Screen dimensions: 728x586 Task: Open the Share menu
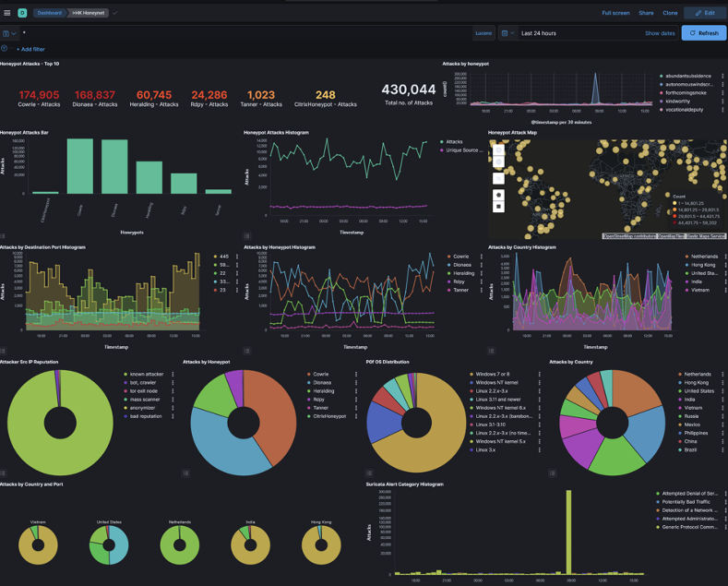646,13
